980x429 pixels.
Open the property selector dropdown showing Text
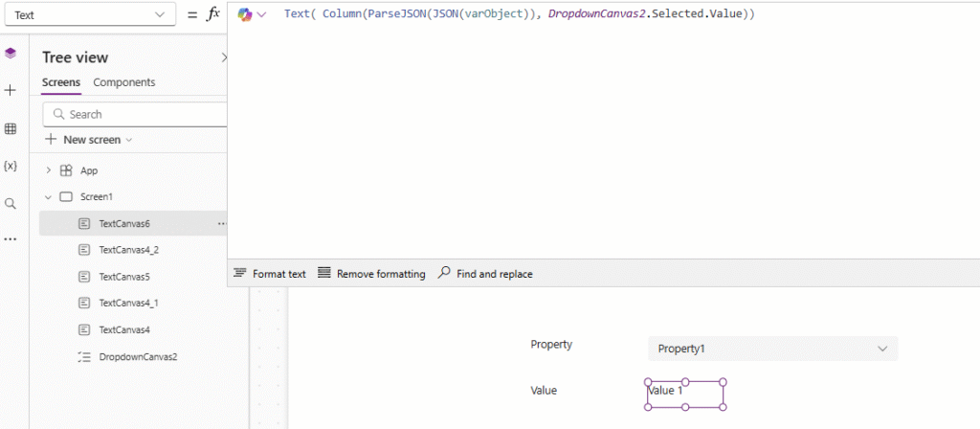[92, 15]
